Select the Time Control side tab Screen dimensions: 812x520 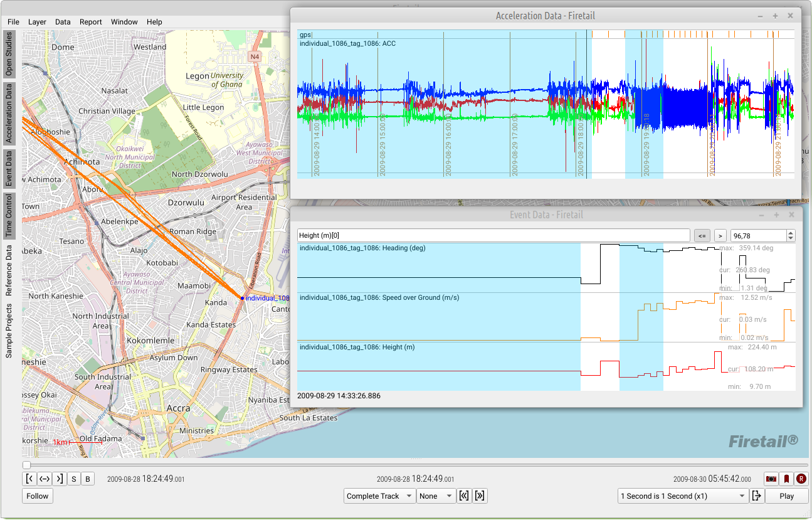9,215
